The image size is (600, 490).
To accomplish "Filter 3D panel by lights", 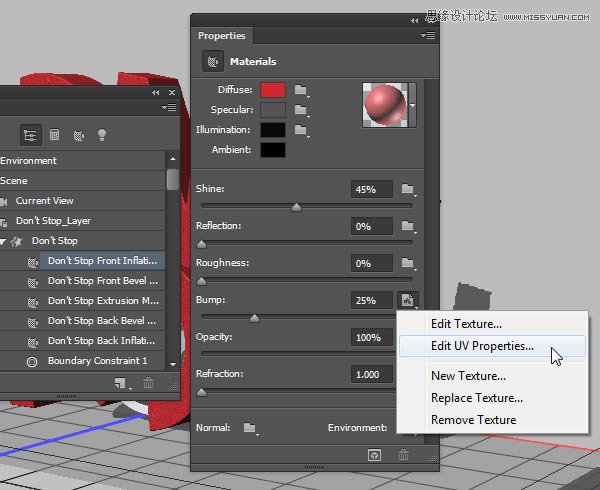I will point(102,135).
